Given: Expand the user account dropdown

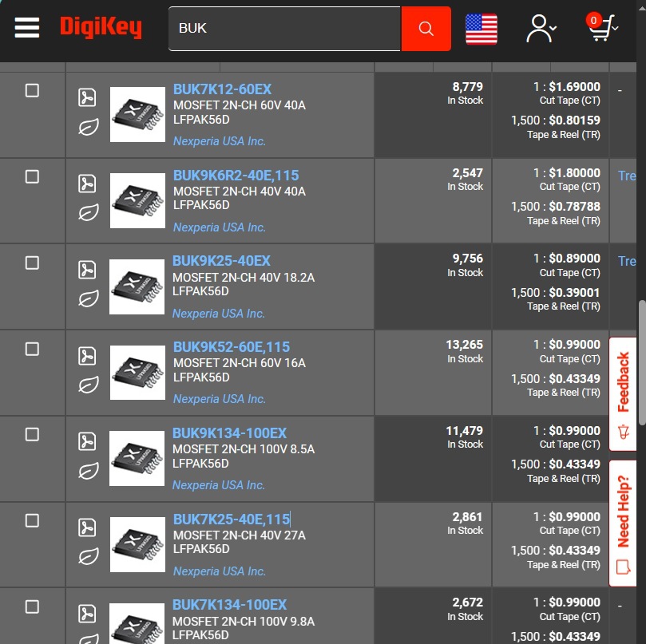Looking at the screenshot, I should 541,29.
